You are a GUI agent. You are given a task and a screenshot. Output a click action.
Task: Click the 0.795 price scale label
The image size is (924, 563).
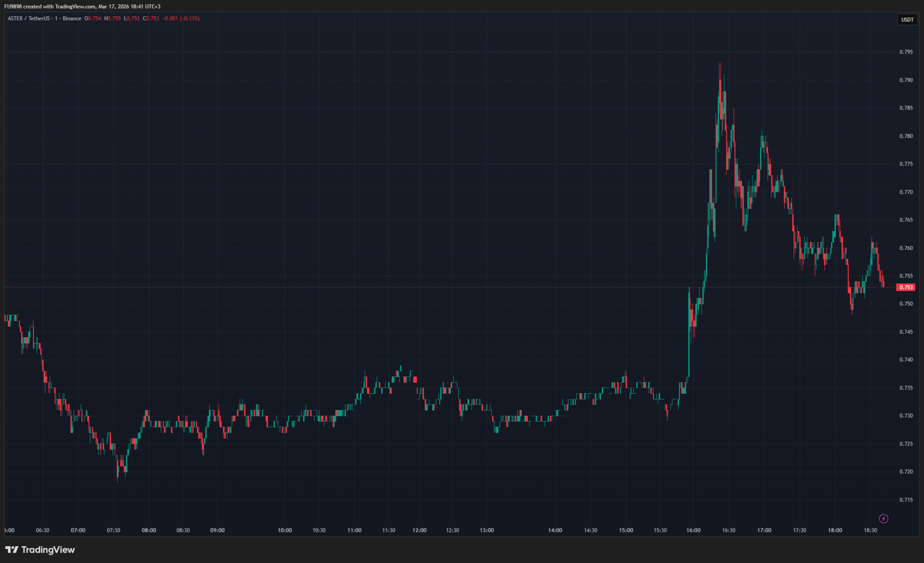[x=906, y=52]
